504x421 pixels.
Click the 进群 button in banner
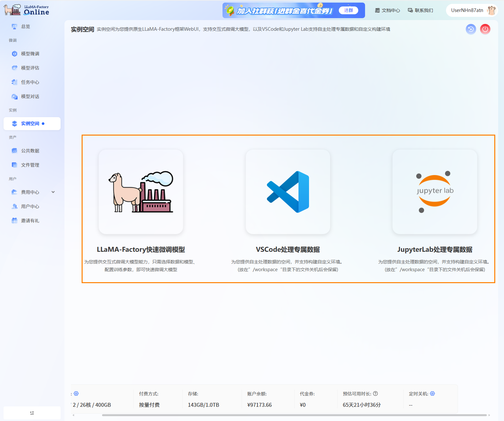click(x=348, y=10)
